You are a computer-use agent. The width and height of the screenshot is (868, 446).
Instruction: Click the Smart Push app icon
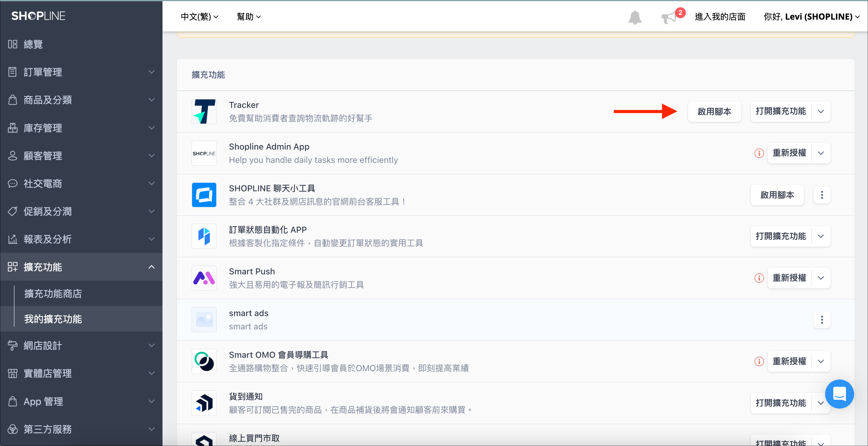tap(204, 278)
